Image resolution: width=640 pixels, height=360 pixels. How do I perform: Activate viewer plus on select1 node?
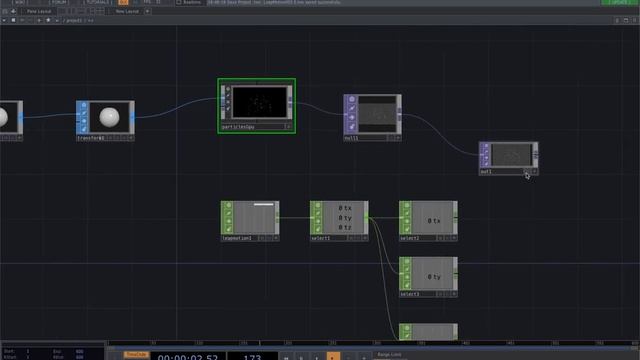(365, 238)
